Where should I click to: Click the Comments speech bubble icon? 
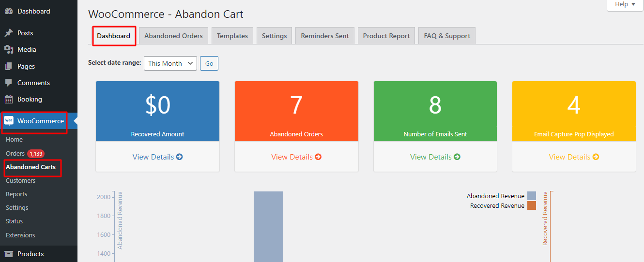(9, 83)
